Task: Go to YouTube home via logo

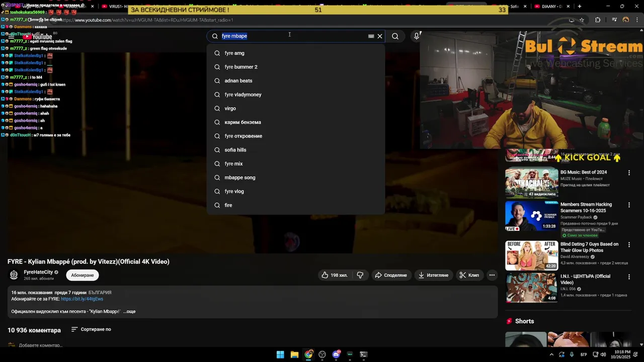Action: [37, 37]
